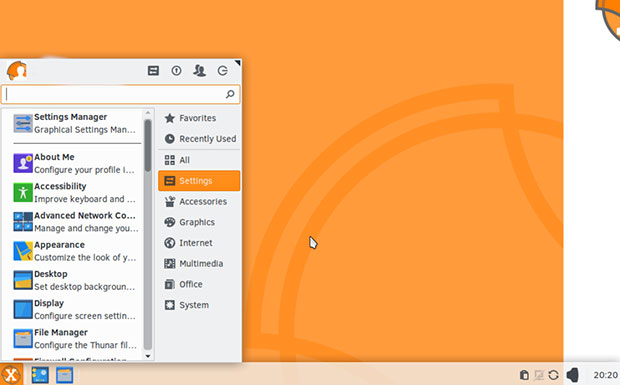The width and height of the screenshot is (620, 385).
Task: Click the network status tray icon
Action: coord(539,375)
